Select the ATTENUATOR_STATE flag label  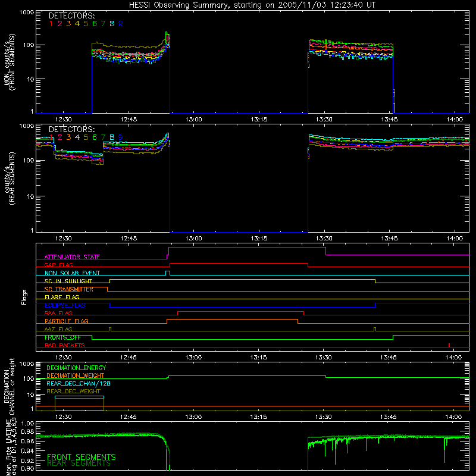[x=72, y=257]
